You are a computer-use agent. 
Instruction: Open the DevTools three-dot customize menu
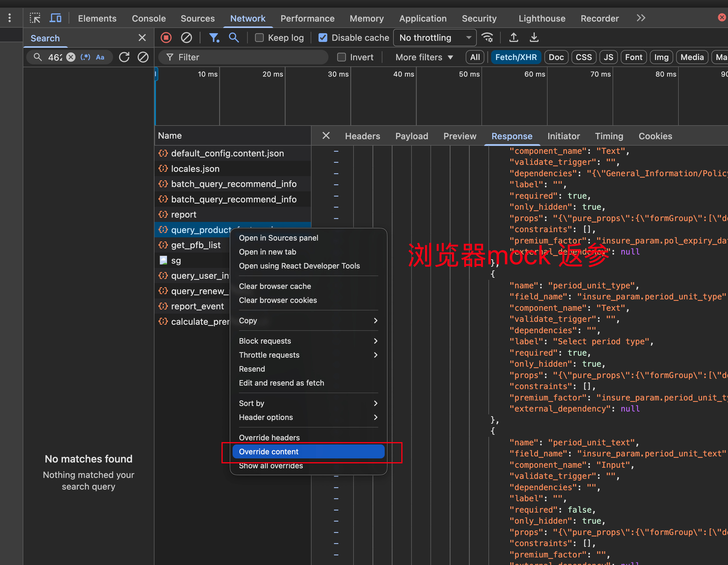10,18
